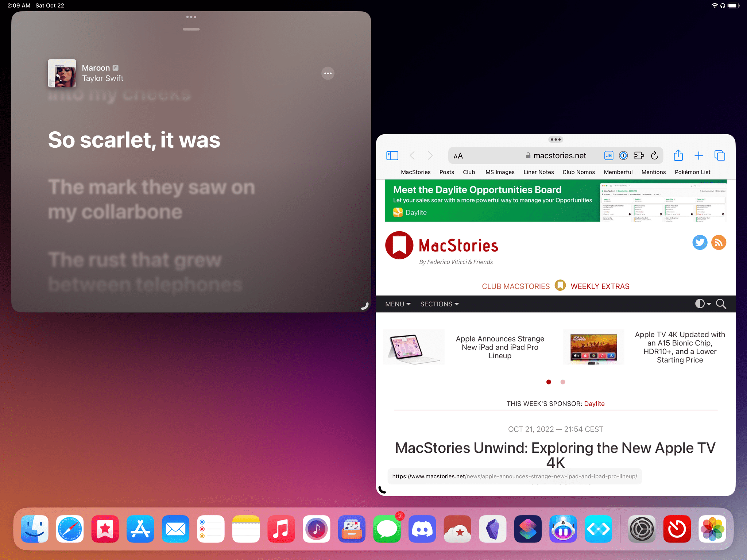Open Timery red timer app

(x=677, y=529)
